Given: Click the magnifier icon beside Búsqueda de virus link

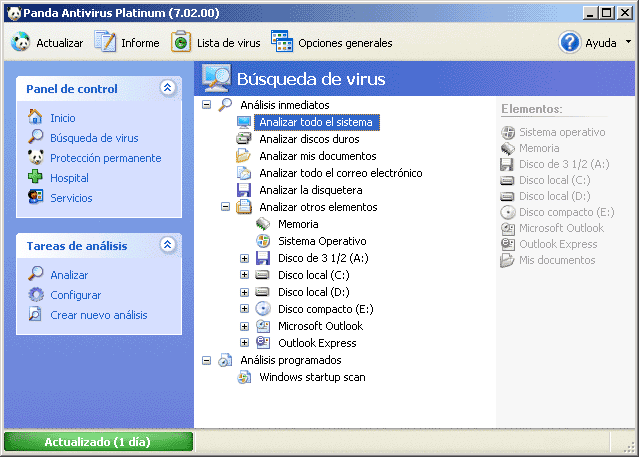Looking at the screenshot, I should tap(35, 137).
